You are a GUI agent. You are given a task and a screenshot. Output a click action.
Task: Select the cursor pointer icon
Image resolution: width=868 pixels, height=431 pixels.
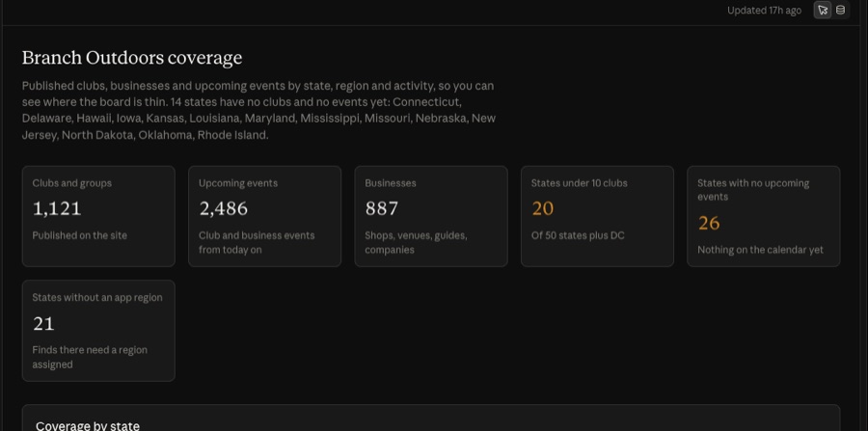click(x=823, y=10)
